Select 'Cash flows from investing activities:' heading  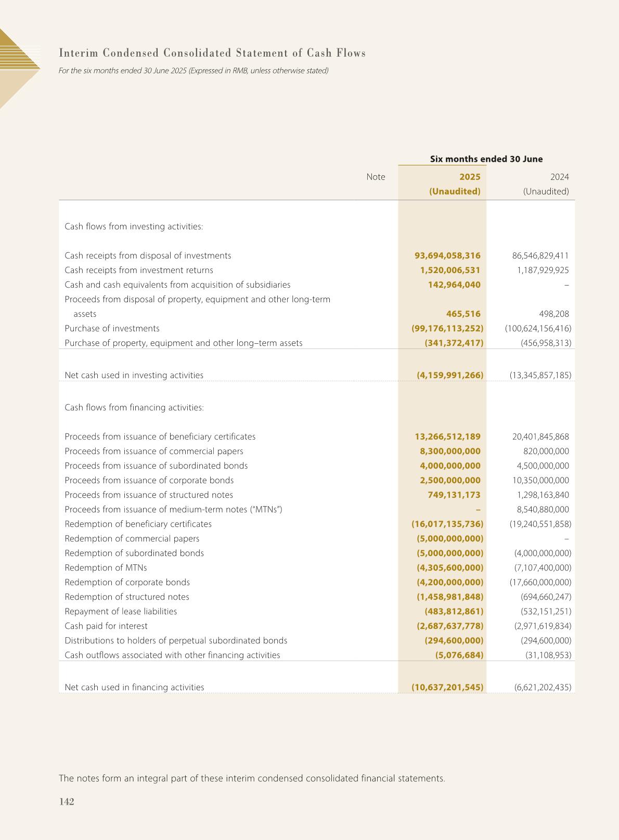click(134, 227)
